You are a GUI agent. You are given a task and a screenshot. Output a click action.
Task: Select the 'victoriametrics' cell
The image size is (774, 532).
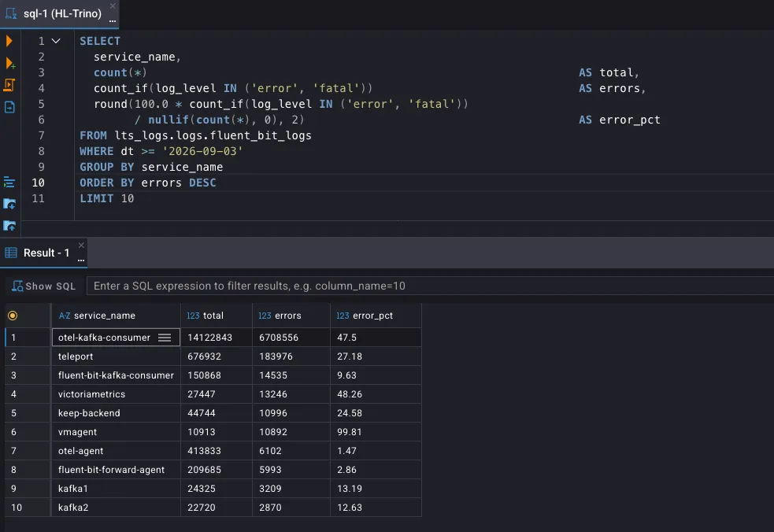116,394
